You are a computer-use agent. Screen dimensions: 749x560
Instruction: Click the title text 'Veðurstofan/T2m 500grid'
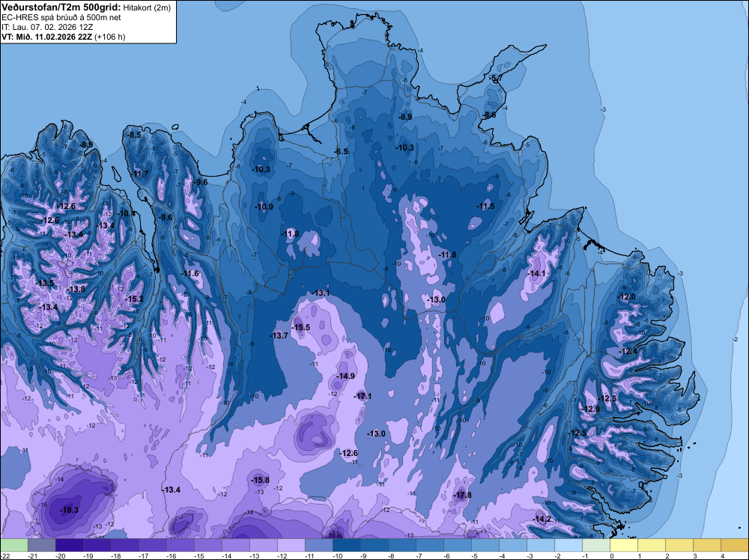(x=61, y=7)
